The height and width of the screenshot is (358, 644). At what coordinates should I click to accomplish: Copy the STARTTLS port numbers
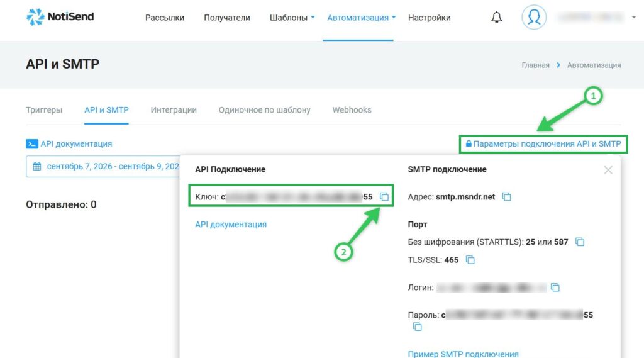pyautogui.click(x=580, y=242)
